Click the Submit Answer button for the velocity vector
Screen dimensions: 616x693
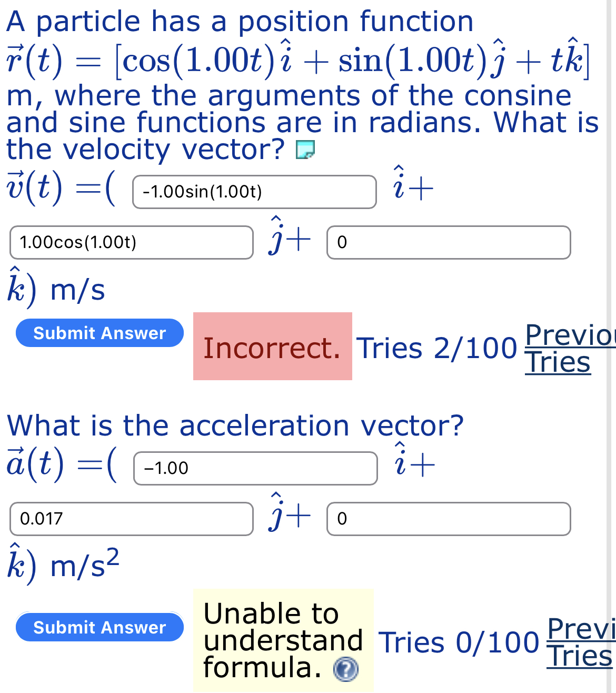pos(100,333)
